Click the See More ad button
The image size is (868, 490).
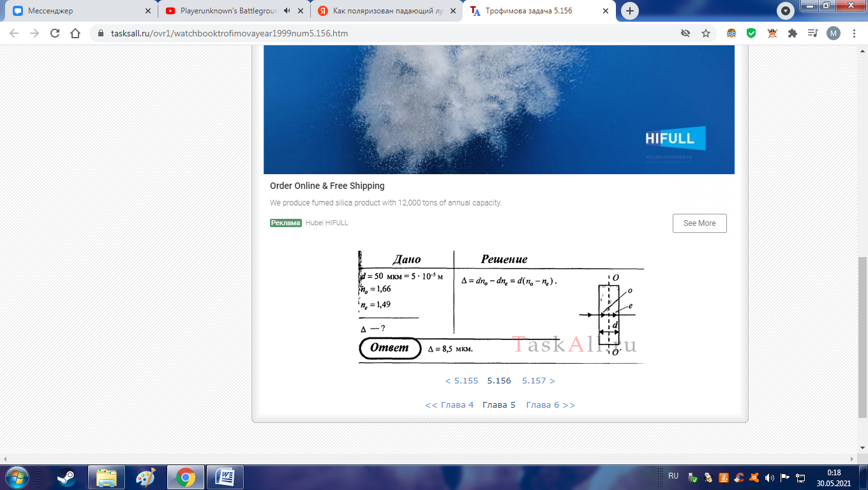(700, 223)
